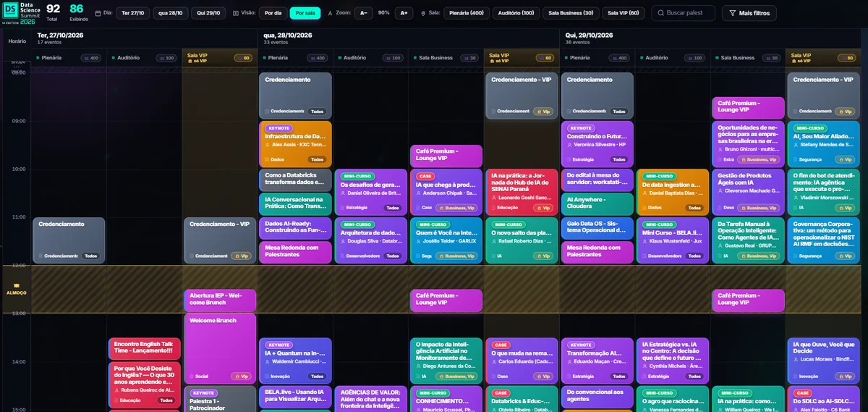Click the capacity badge '60' in Thursday's Sala VIP

(846, 58)
